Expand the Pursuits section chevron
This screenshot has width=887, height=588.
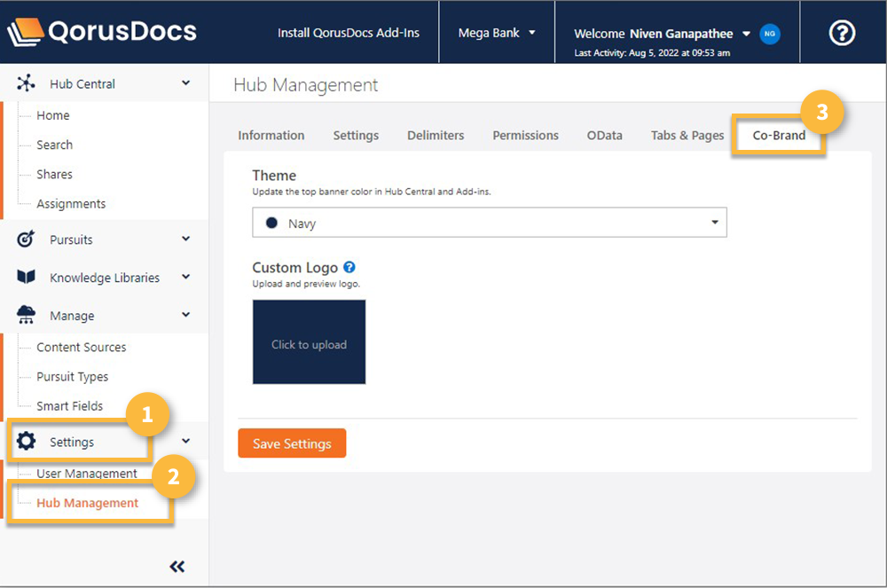[185, 239]
